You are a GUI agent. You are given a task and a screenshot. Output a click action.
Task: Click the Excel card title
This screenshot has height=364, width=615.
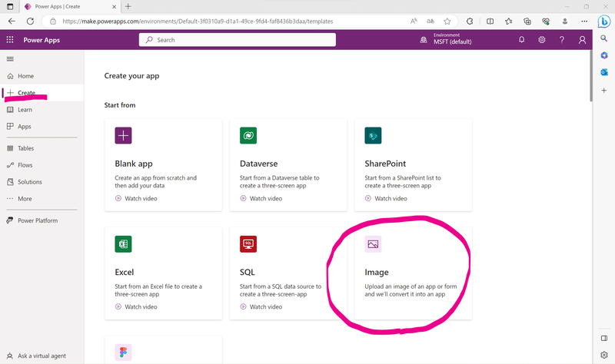[x=125, y=273]
